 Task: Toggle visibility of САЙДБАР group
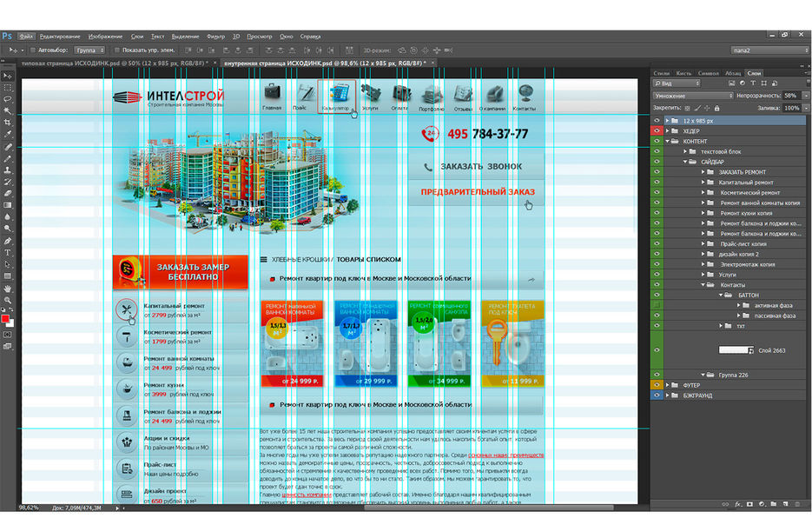tap(657, 162)
